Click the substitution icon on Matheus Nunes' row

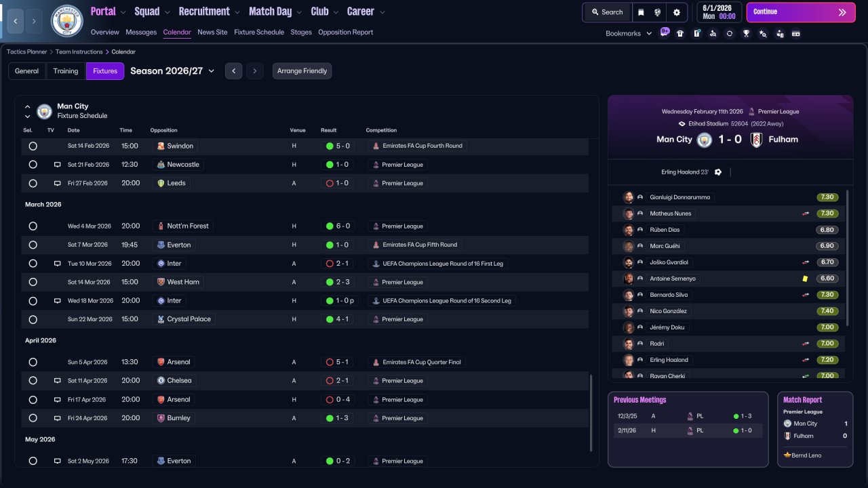click(806, 213)
